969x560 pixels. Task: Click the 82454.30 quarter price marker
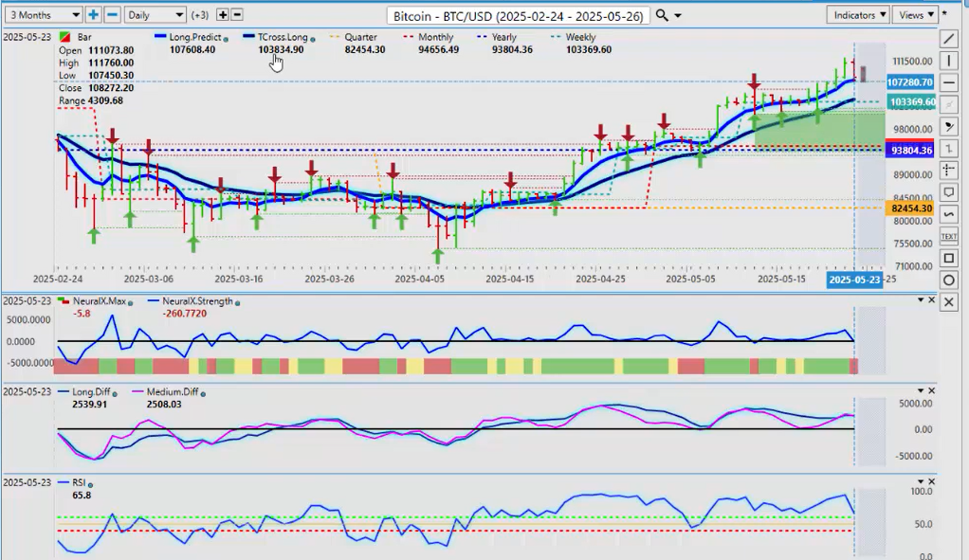click(909, 208)
